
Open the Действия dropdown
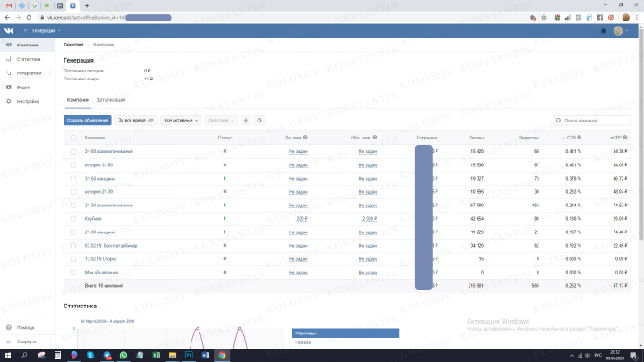(221, 121)
